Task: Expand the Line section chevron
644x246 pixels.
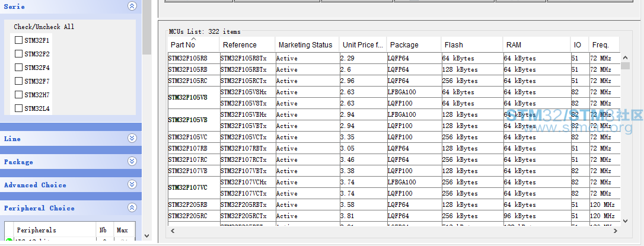Action: [x=132, y=138]
